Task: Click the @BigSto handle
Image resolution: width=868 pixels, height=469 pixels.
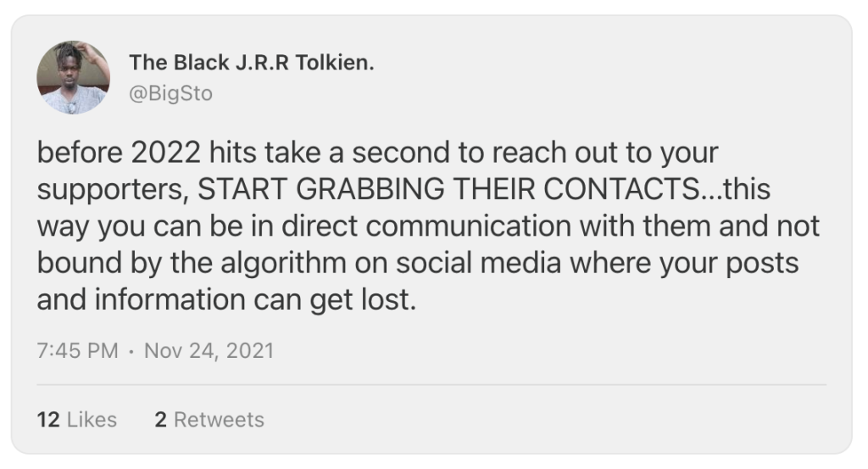Action: [x=170, y=93]
